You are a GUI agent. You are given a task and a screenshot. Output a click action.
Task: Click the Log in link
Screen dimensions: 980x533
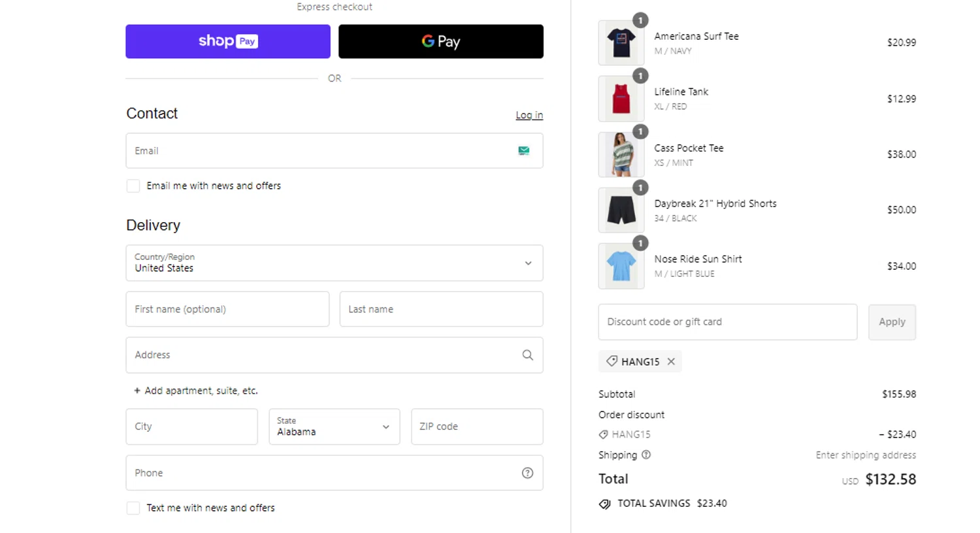[x=529, y=115]
